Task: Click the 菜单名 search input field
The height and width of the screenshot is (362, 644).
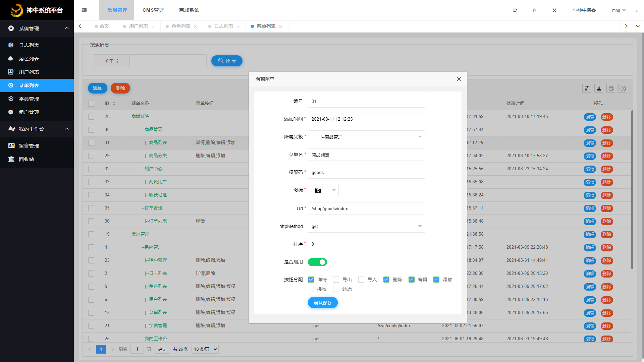Action: click(x=168, y=61)
